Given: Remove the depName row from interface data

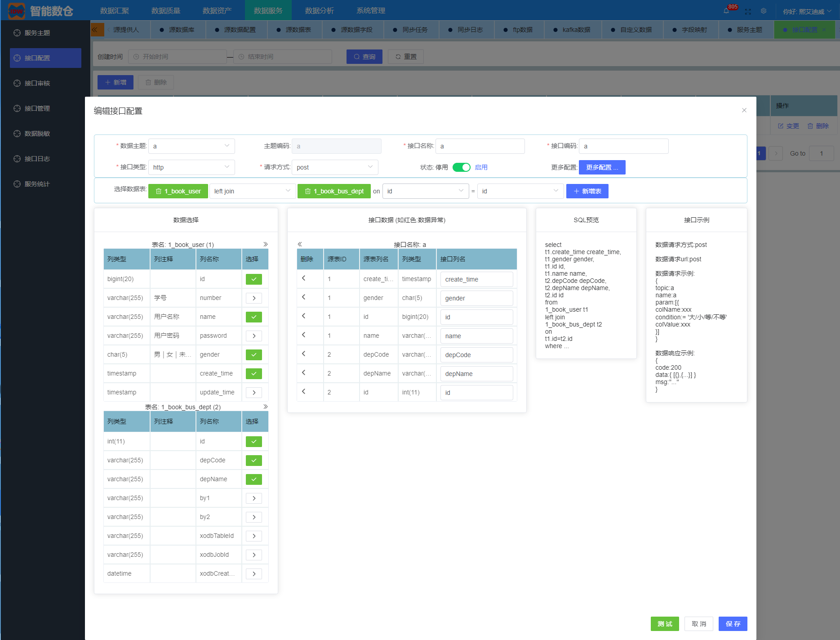Looking at the screenshot, I should pos(304,373).
